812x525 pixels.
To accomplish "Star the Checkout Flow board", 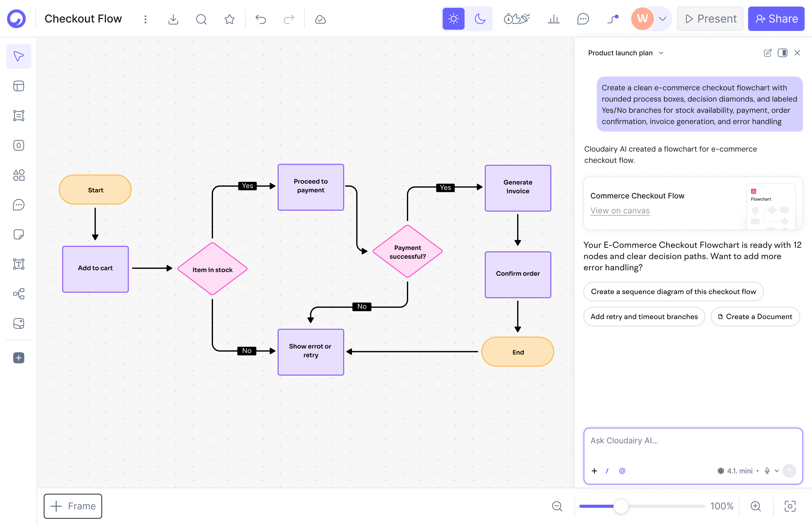I will point(230,19).
